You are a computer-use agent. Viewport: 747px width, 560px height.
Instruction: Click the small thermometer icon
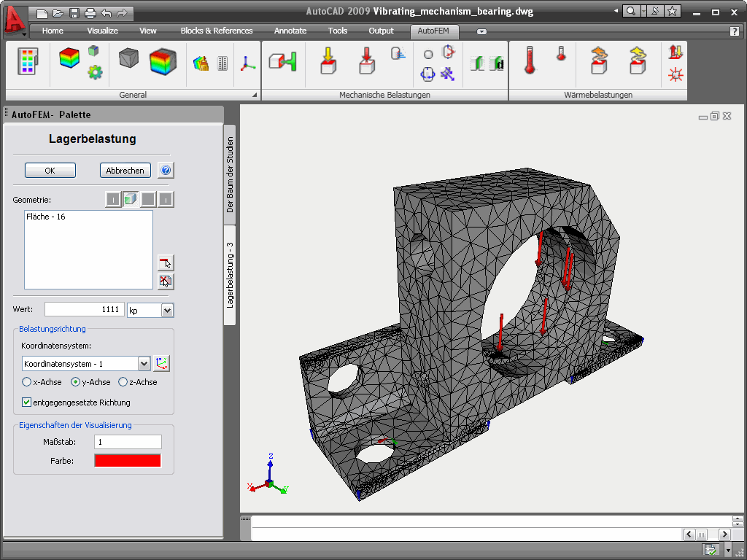tap(561, 52)
